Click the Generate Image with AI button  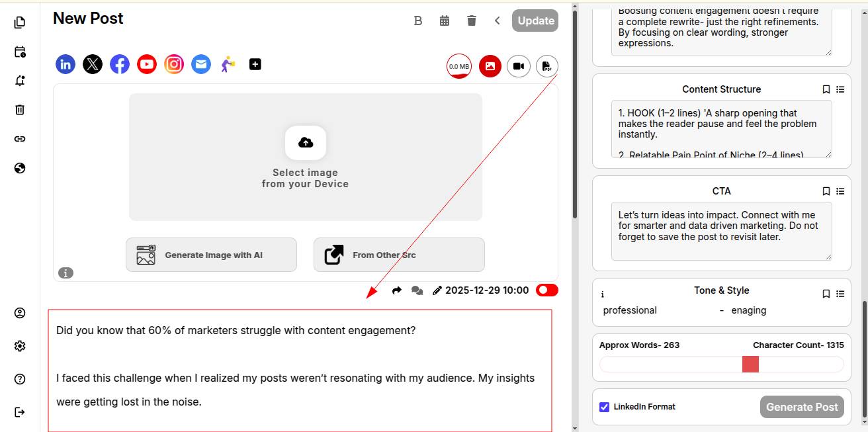coord(211,255)
